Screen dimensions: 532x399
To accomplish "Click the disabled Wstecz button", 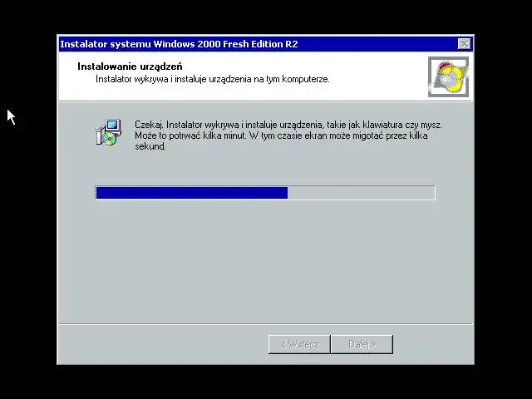I will coord(299,344).
